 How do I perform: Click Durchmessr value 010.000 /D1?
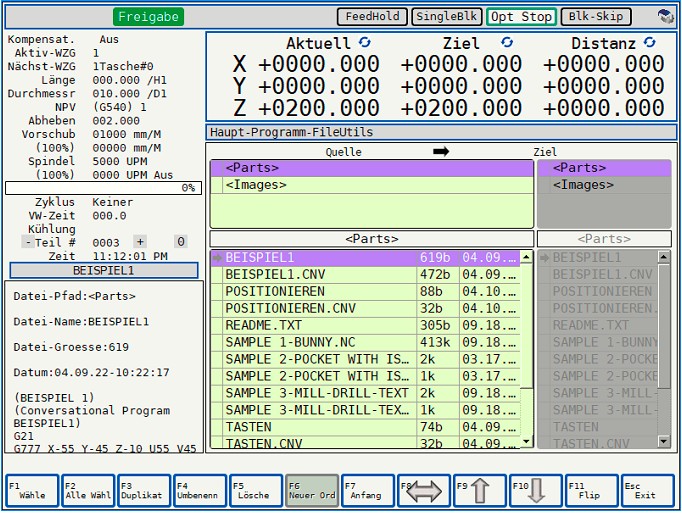click(130, 94)
